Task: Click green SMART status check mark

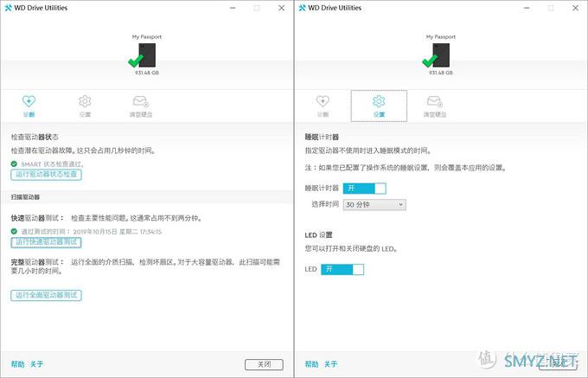Action: click(x=14, y=163)
